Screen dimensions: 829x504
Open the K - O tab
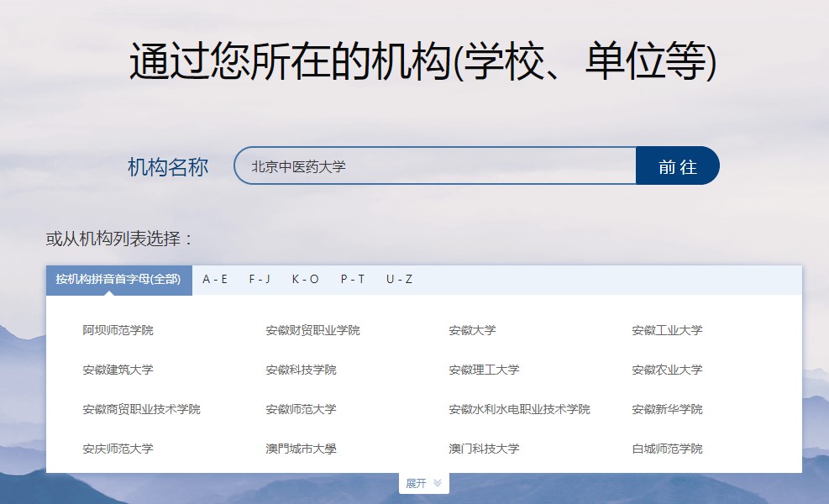[x=306, y=280]
